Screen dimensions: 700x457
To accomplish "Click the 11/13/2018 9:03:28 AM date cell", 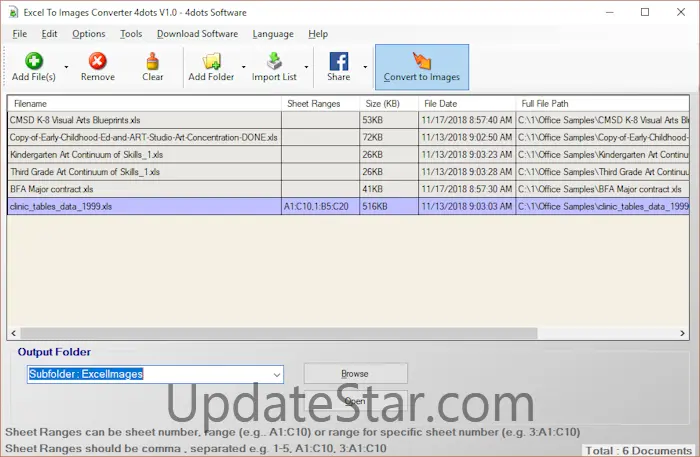I will [x=467, y=172].
